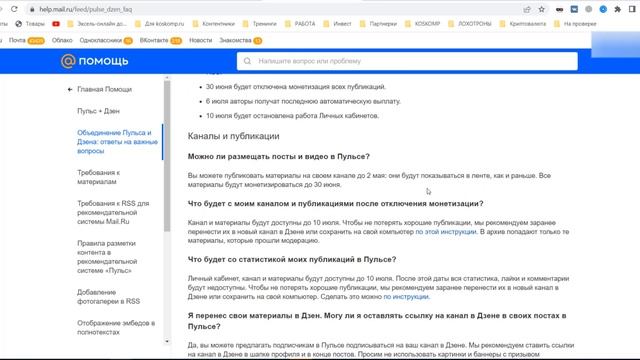The width and height of the screenshot is (640, 360).
Task: Click heading 'Каналы и публикации'
Action: click(233, 136)
